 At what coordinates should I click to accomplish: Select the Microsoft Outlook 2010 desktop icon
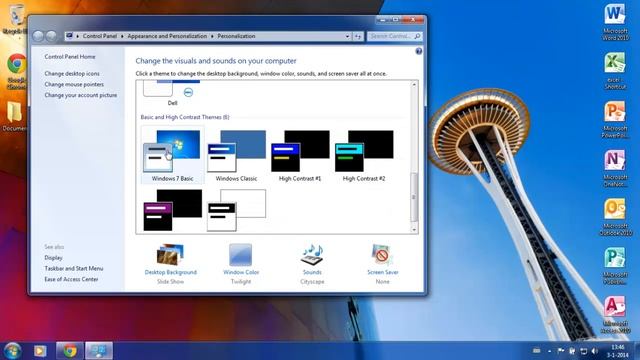click(615, 217)
